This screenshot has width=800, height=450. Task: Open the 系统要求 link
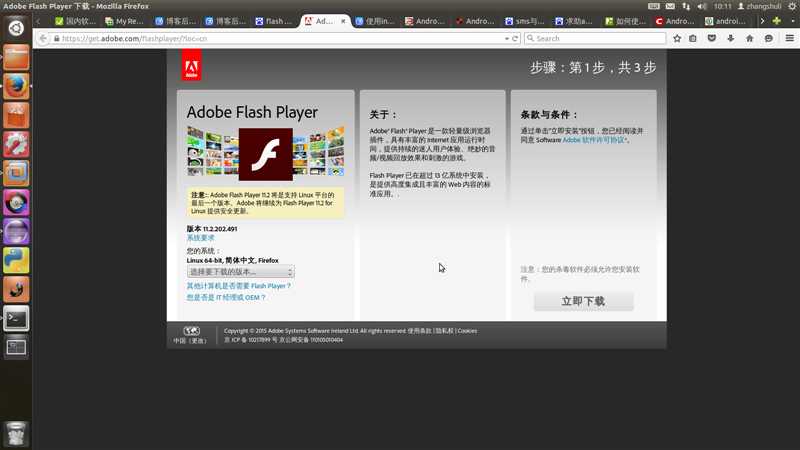[x=201, y=238]
